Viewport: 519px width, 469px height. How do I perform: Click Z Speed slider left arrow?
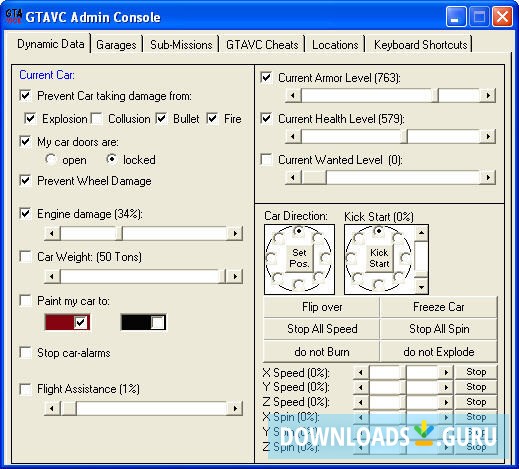[x=361, y=402]
